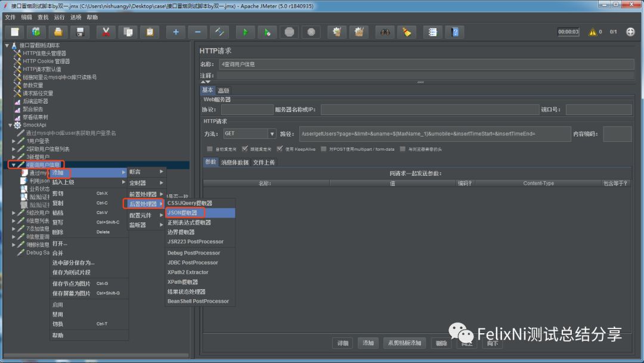Image resolution: width=644 pixels, height=363 pixels.
Task: Choose 边界提取器 from the submenu
Action: [x=200, y=232]
